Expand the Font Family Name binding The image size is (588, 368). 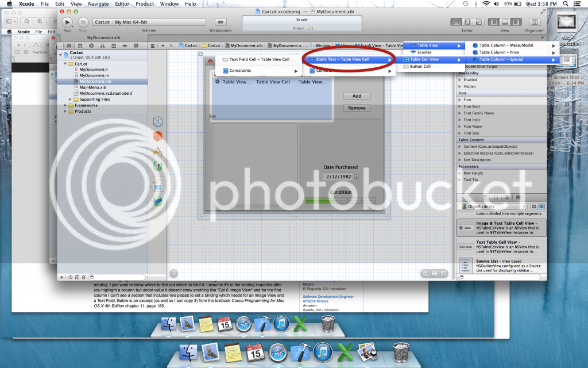click(460, 113)
